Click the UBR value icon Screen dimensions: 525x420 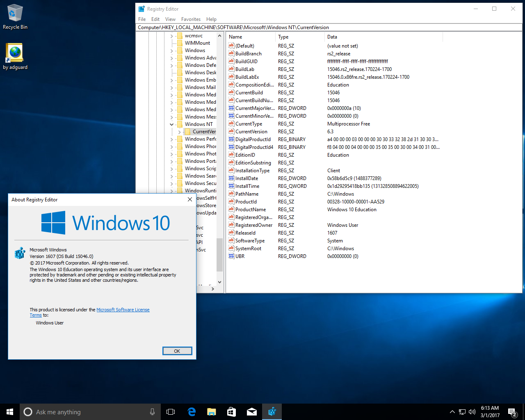tap(231, 256)
